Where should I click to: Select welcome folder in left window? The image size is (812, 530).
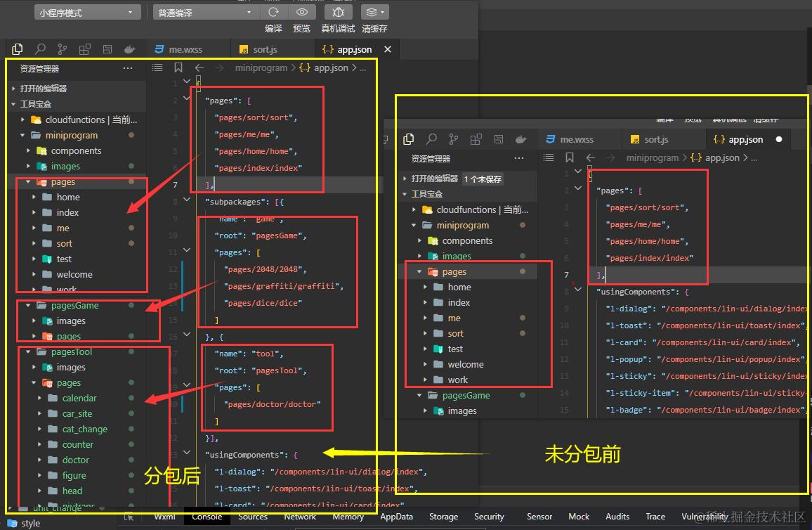[74, 275]
